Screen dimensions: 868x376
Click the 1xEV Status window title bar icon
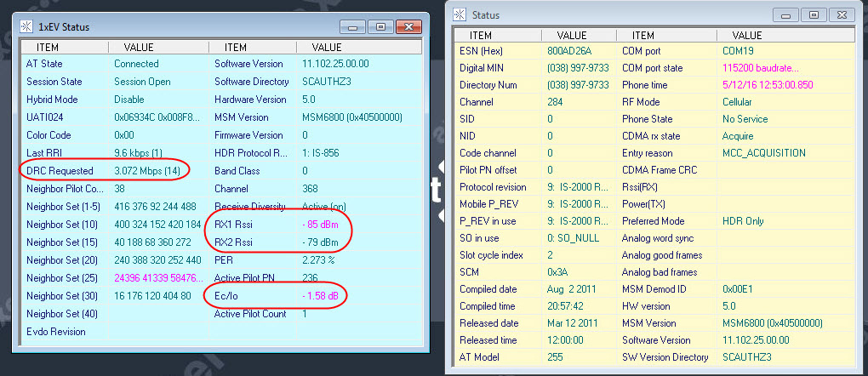pos(26,27)
